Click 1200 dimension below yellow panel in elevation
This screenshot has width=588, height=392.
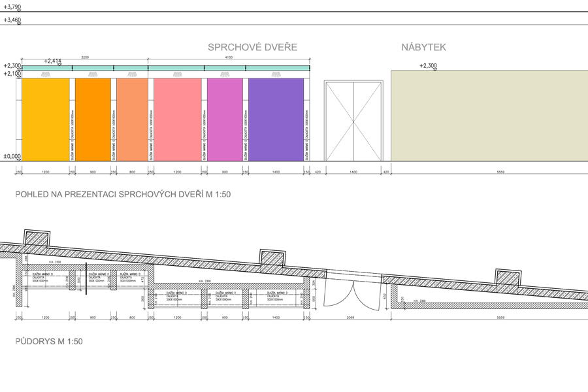click(45, 172)
